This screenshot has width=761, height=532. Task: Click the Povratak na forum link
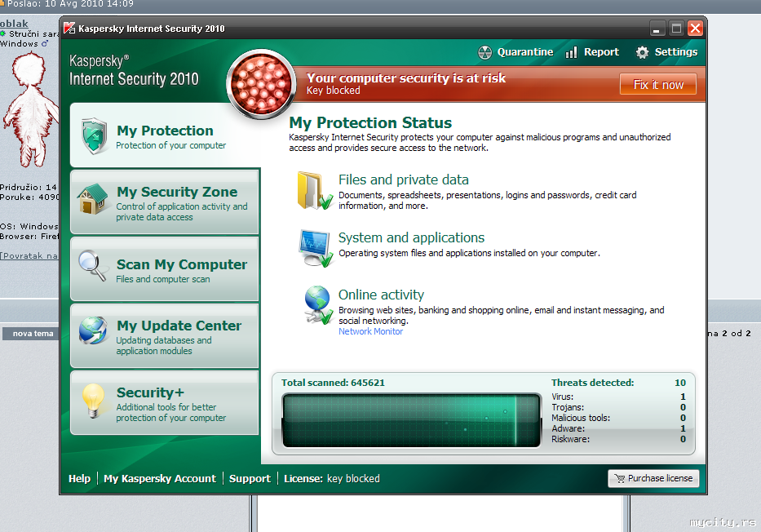coord(29,256)
